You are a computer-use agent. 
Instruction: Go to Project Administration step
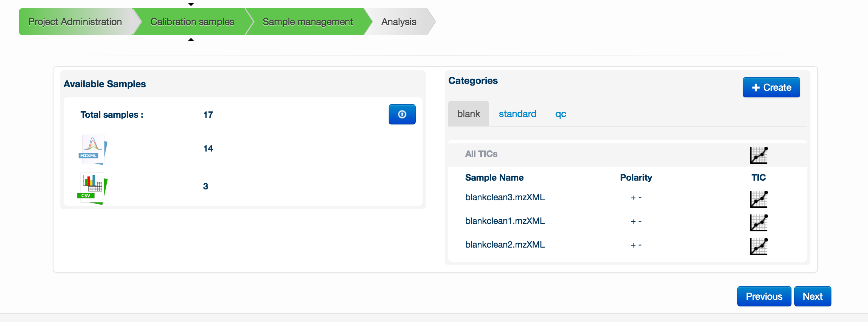(x=75, y=22)
